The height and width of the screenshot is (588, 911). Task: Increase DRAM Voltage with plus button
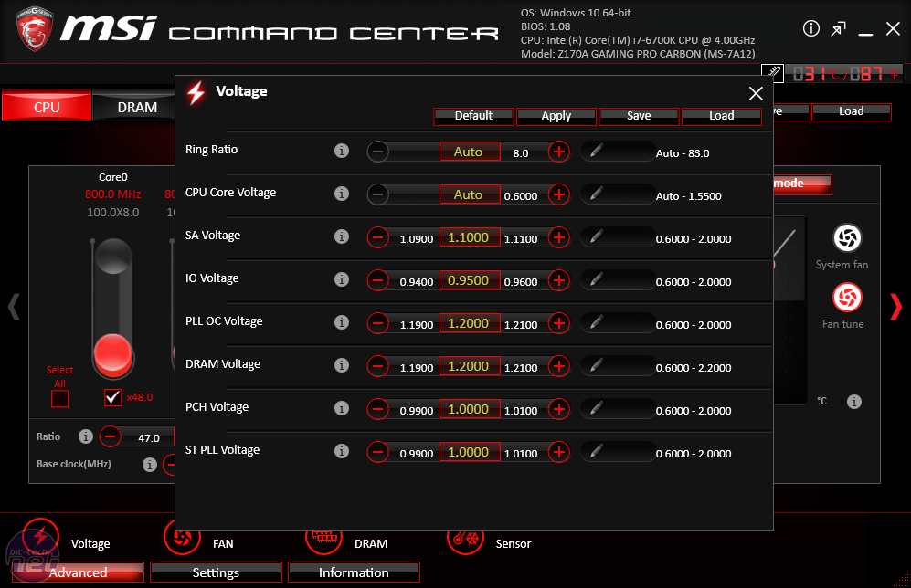coord(559,366)
